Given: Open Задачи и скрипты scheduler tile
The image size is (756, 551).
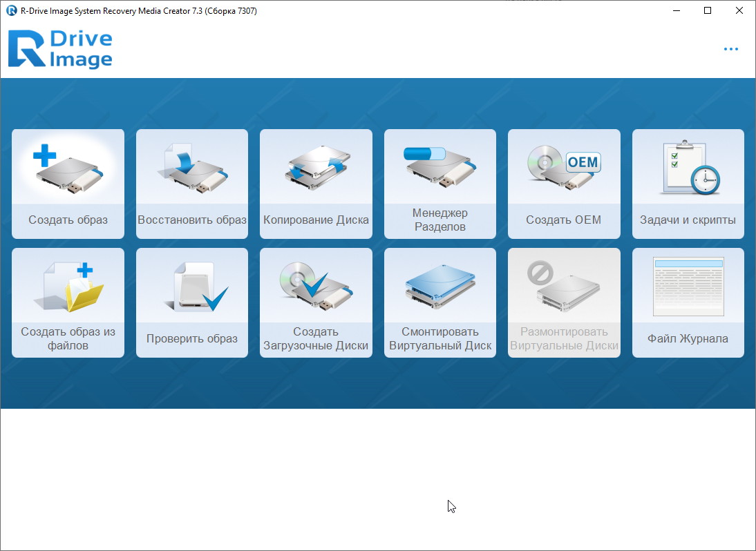Looking at the screenshot, I should pos(688,184).
